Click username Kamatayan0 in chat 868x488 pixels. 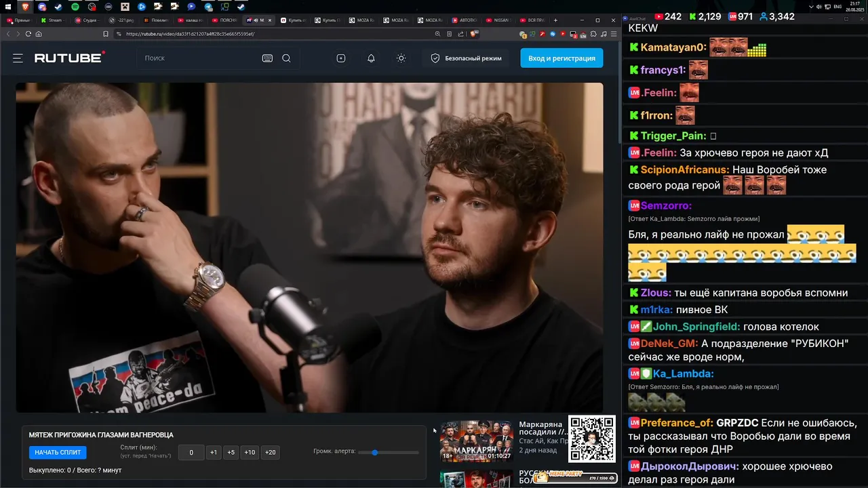(673, 48)
